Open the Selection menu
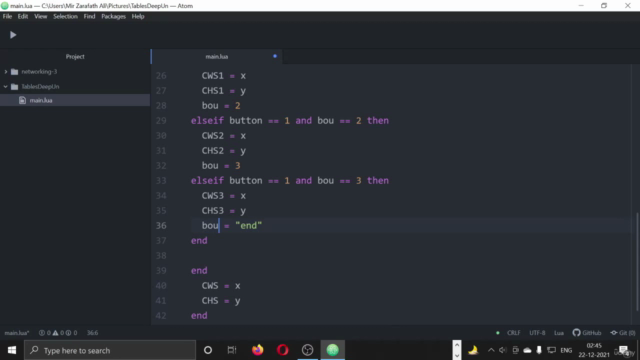This screenshot has width=640, height=360. click(x=65, y=16)
